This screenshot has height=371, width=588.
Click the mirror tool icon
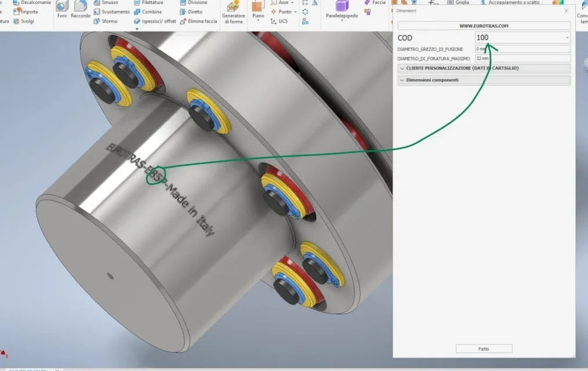click(x=315, y=2)
